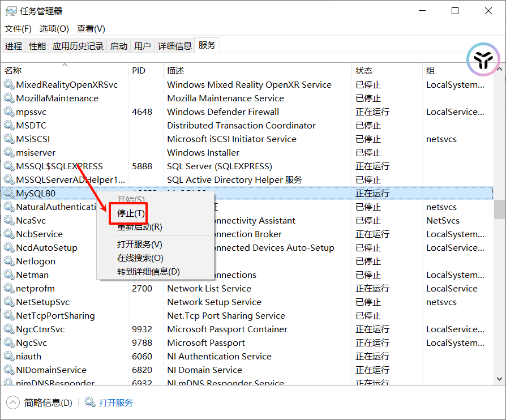The width and height of the screenshot is (506, 420).
Task: Click the Netlogon service gear icon
Action: (x=9, y=261)
